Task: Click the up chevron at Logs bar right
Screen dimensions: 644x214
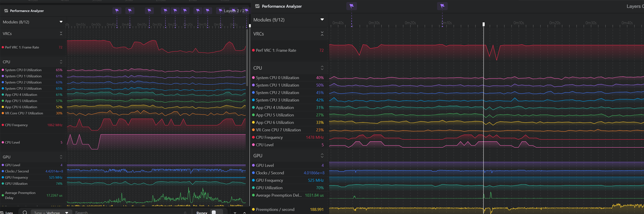Action: [x=244, y=212]
